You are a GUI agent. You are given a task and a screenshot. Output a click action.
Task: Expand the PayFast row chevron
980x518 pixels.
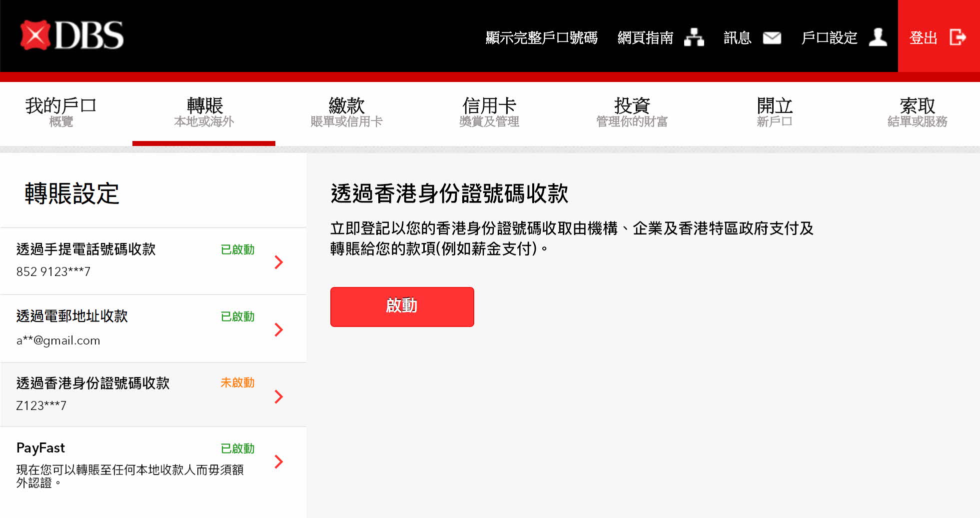coord(279,461)
